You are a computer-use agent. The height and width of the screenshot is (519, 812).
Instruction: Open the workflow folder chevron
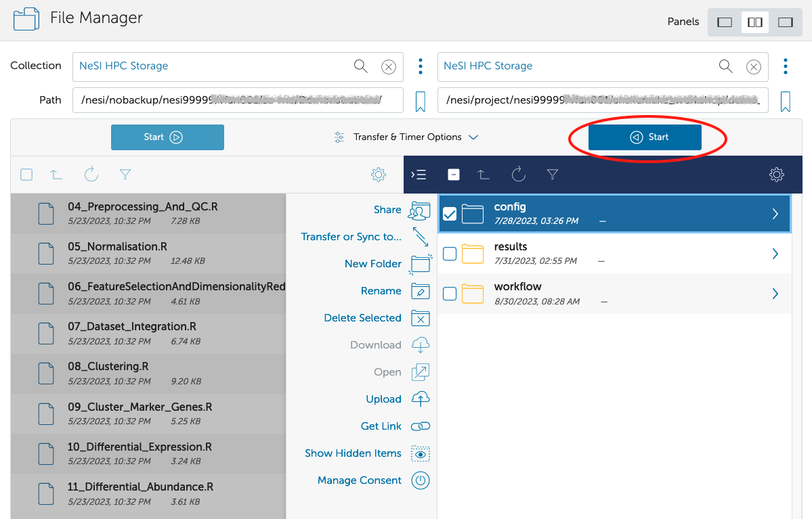point(775,294)
